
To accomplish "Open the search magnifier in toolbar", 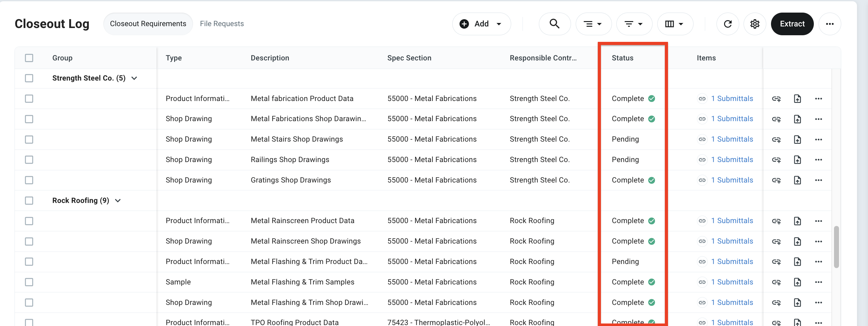I will [x=554, y=24].
